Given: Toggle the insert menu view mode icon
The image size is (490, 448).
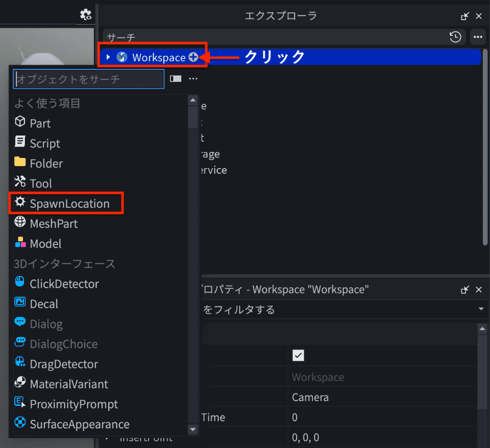Looking at the screenshot, I should click(176, 79).
